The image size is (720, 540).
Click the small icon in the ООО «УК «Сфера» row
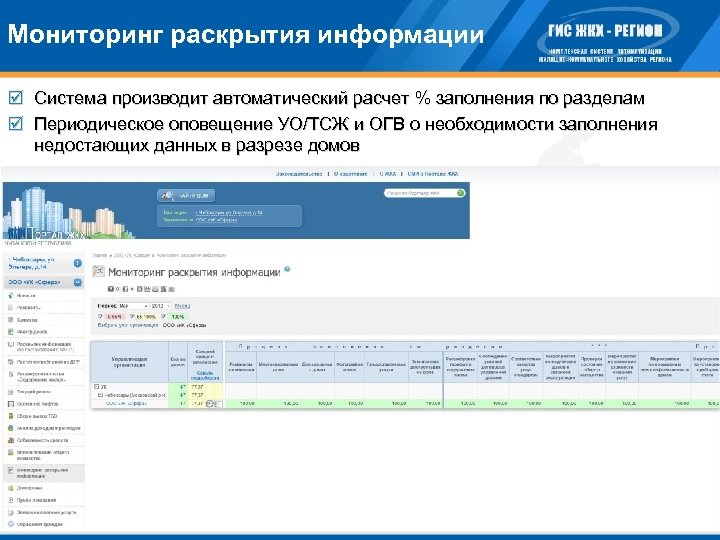[x=211, y=404]
